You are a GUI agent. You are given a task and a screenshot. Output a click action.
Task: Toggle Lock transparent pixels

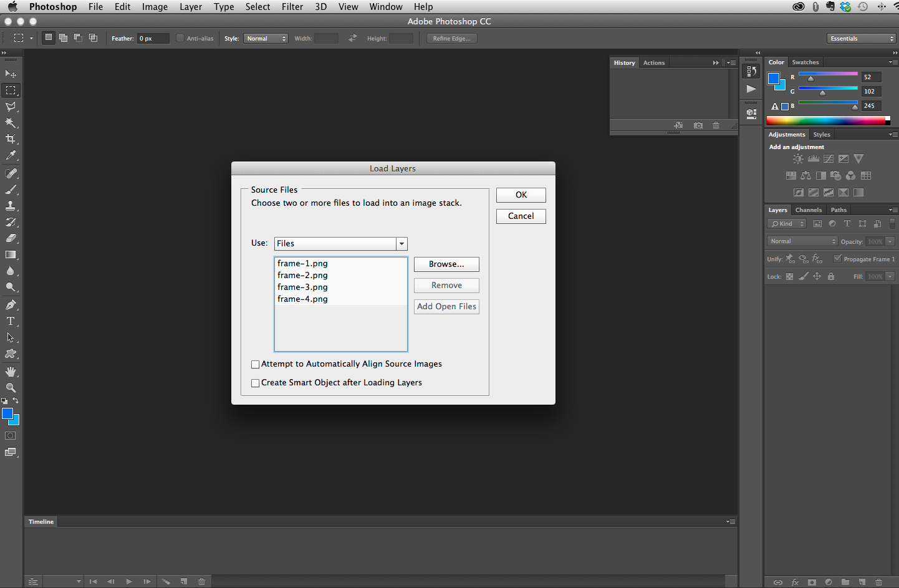click(789, 276)
